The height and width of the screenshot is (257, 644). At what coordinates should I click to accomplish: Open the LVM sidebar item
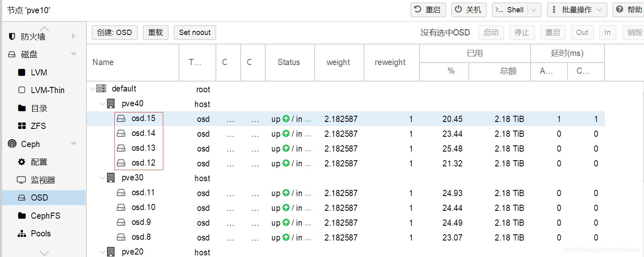[43, 72]
